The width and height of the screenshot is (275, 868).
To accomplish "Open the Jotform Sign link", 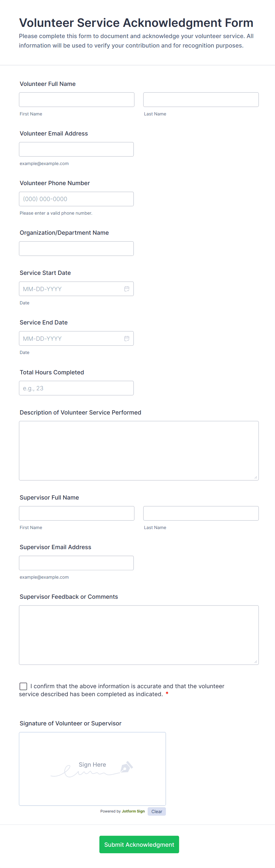I will click(x=133, y=811).
